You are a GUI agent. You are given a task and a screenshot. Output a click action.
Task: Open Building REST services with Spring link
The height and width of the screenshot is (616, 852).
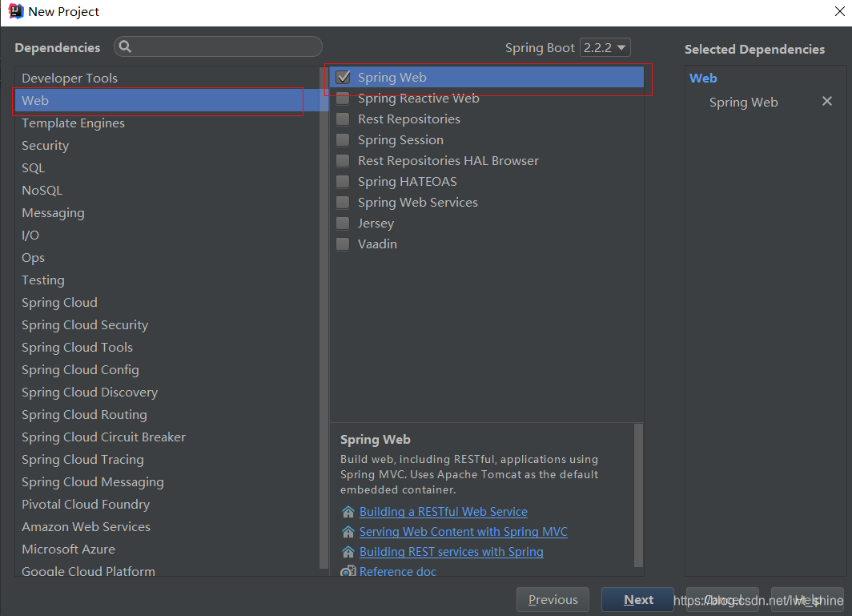point(452,552)
